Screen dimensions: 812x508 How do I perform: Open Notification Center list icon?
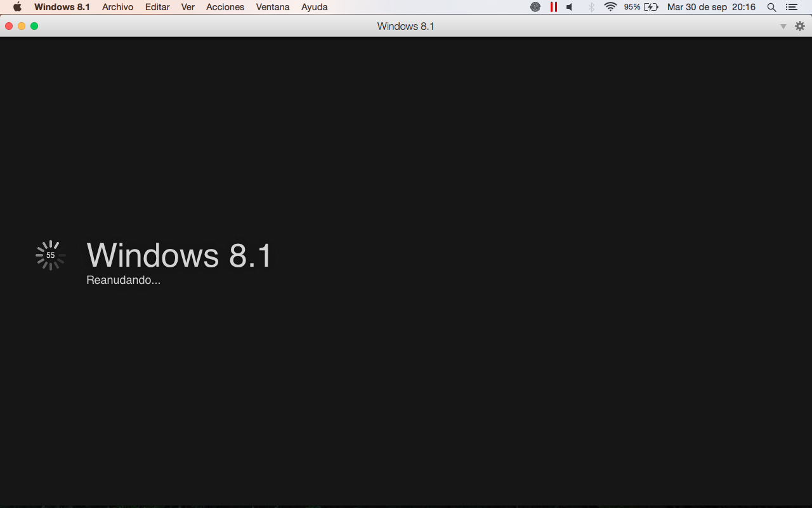(x=791, y=7)
